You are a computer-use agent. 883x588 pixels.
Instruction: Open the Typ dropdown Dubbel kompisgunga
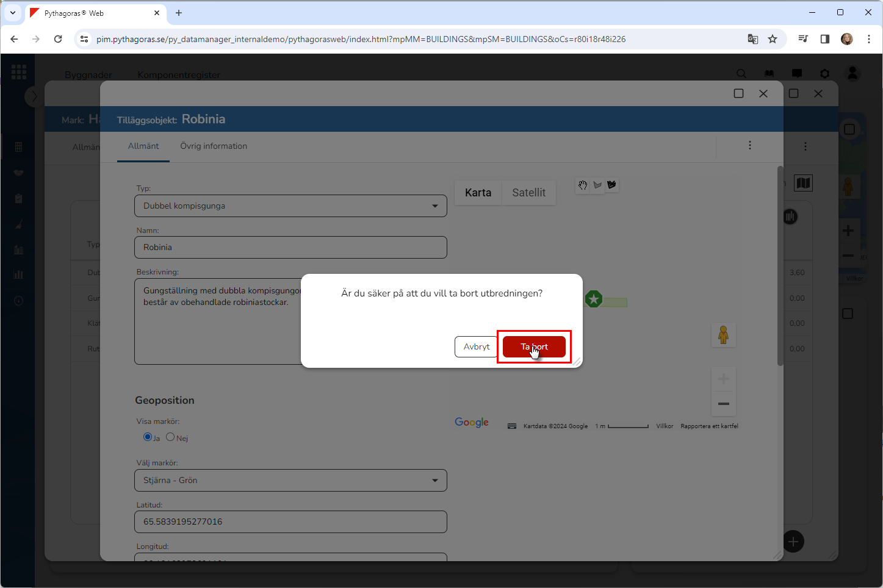tap(290, 206)
